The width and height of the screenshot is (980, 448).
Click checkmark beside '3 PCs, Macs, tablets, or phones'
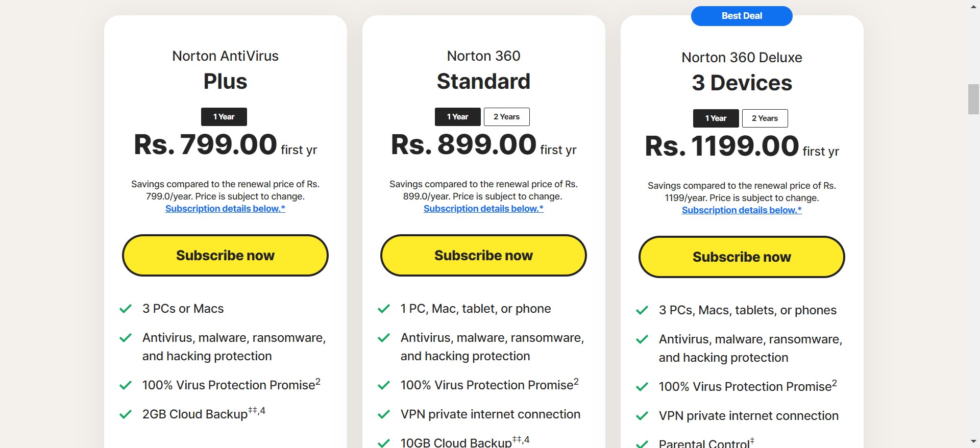(x=642, y=310)
